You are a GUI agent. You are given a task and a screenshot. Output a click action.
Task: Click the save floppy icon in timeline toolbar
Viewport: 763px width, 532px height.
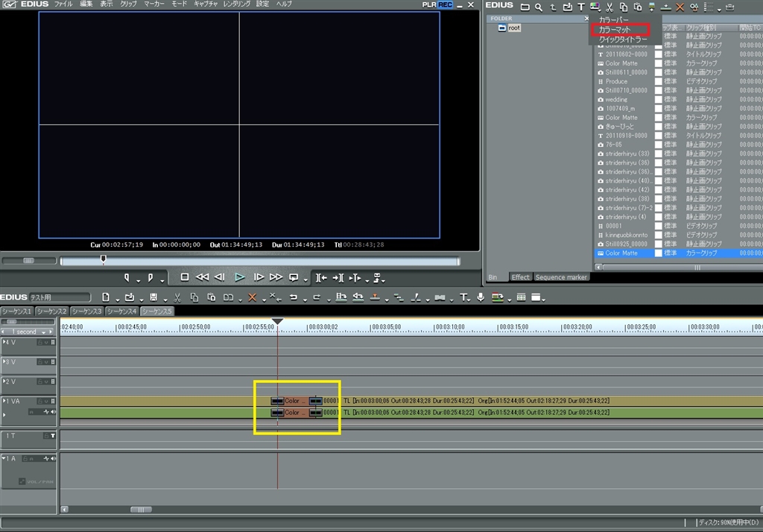coord(153,297)
